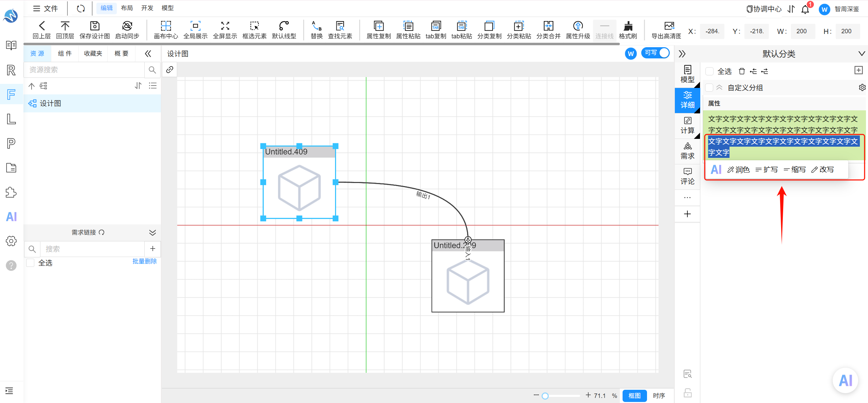Viewport: 868px width, 403px height.
Task: Click the 全屏显示 fullscreen icon
Action: [x=225, y=26]
